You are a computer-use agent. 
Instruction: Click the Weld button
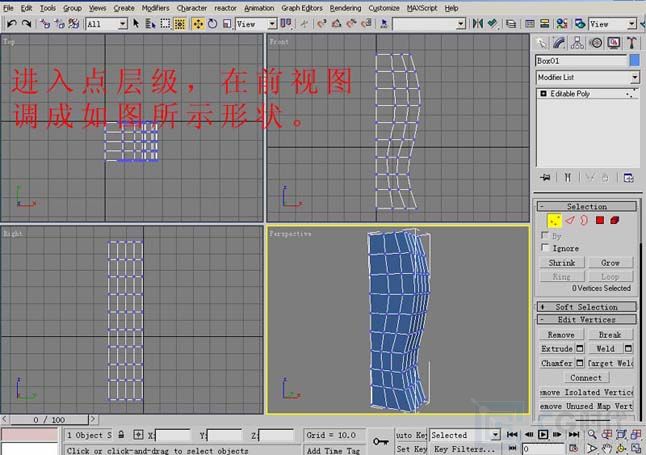pos(605,349)
